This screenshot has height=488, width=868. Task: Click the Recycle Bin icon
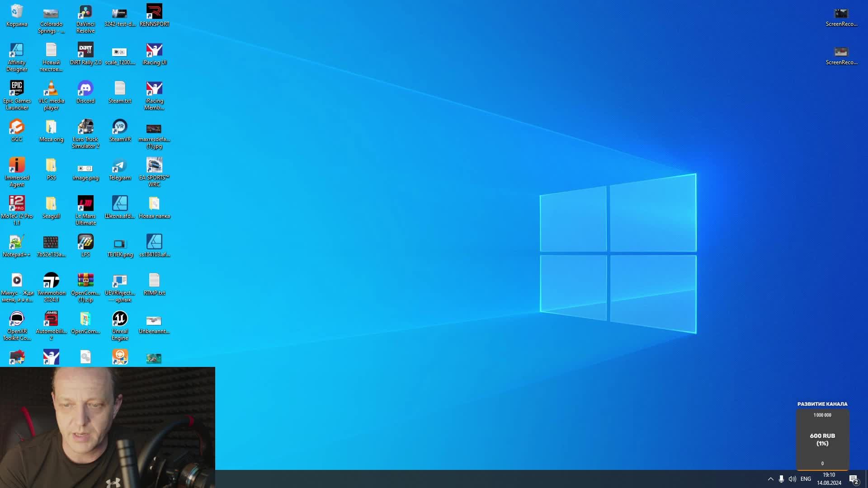pos(17,13)
